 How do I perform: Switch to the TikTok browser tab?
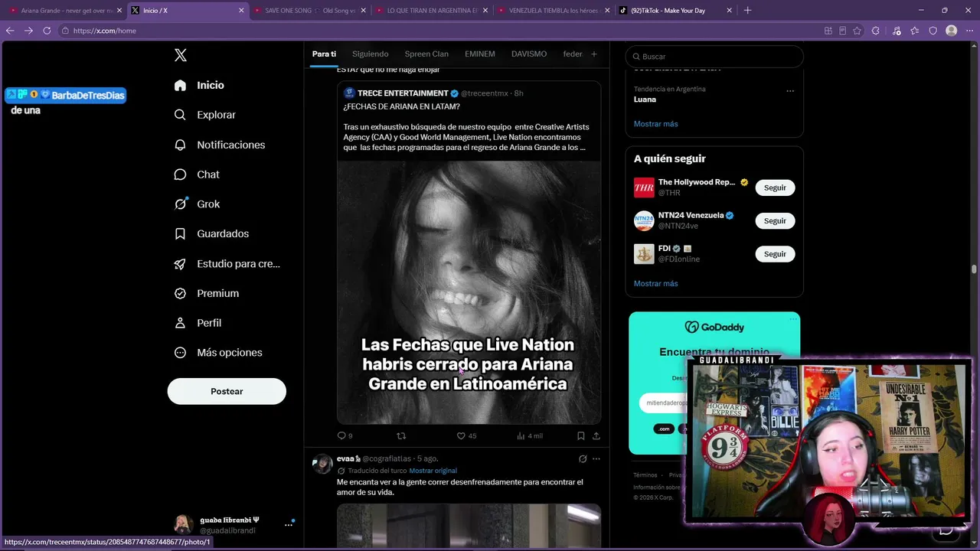tap(675, 11)
